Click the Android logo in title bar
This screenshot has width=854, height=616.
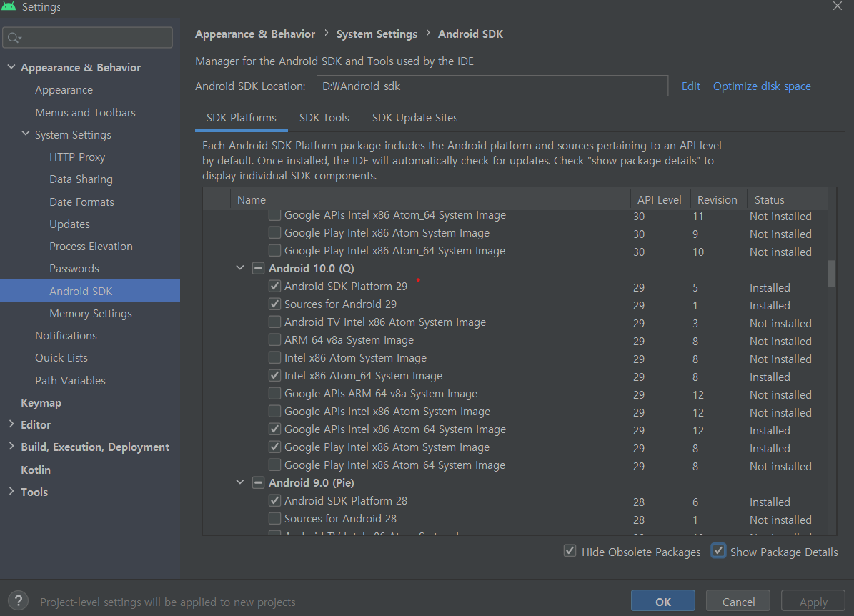pyautogui.click(x=9, y=6)
